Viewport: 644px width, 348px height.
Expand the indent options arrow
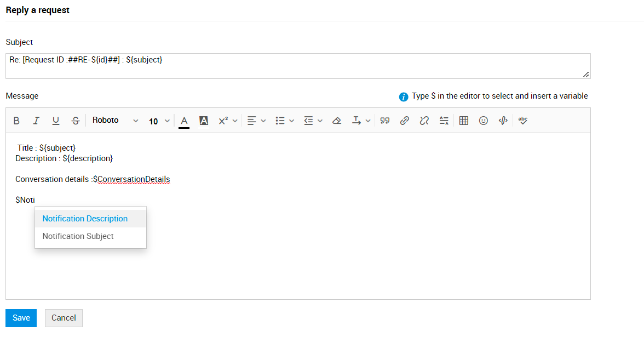click(x=320, y=121)
